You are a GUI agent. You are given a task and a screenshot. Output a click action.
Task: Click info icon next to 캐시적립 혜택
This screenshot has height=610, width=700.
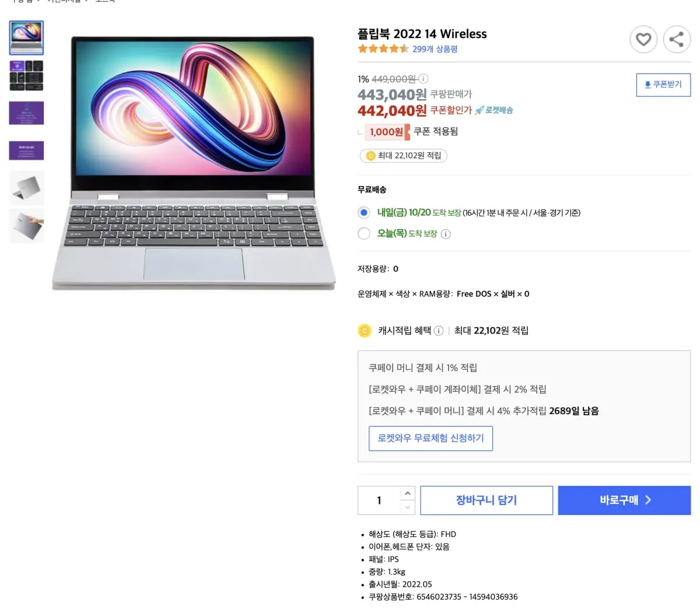tap(439, 331)
